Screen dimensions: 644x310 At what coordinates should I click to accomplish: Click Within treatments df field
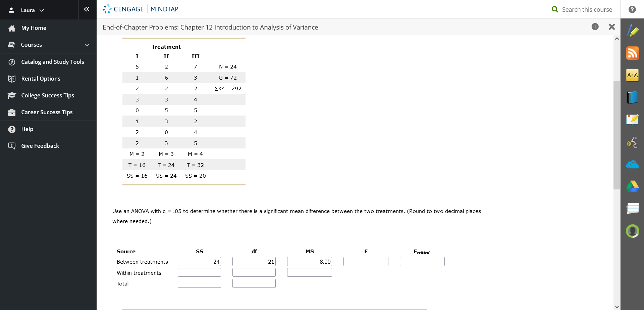(x=254, y=272)
